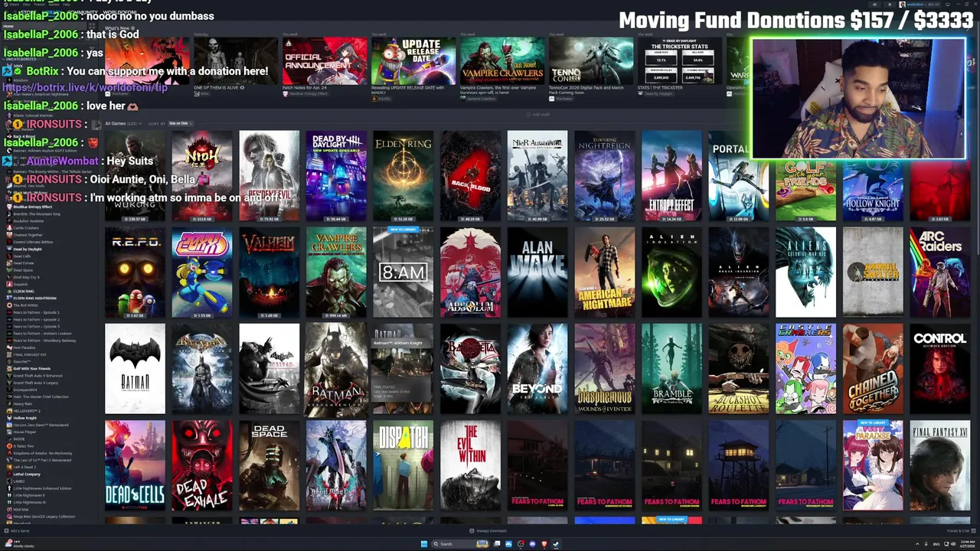Select the Elden Ring cover tile
Viewport: 980px width, 551px height.
coord(403,176)
